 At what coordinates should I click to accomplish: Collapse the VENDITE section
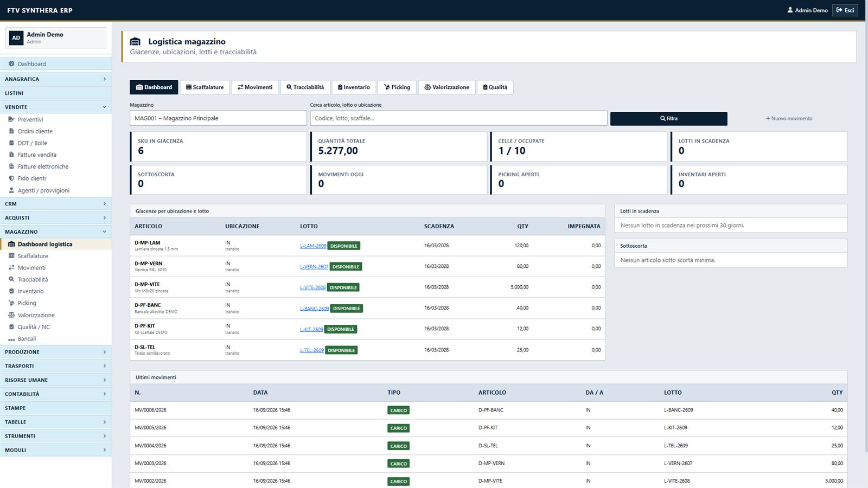coord(56,107)
